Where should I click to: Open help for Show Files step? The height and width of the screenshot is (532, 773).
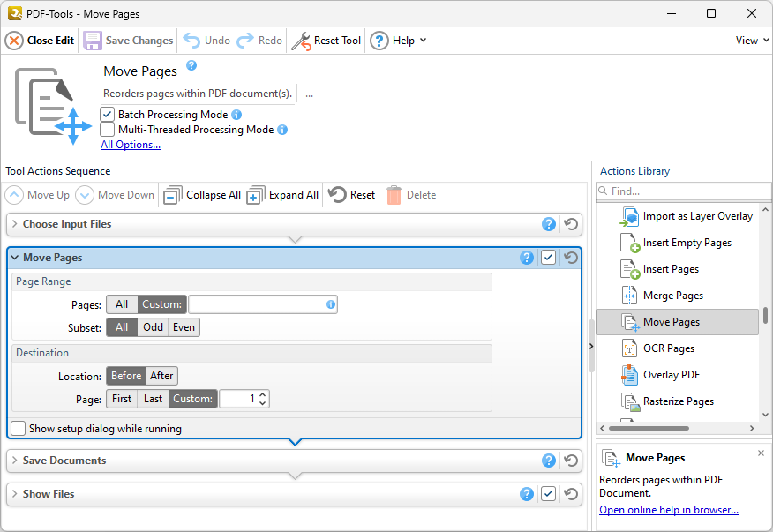(527, 494)
